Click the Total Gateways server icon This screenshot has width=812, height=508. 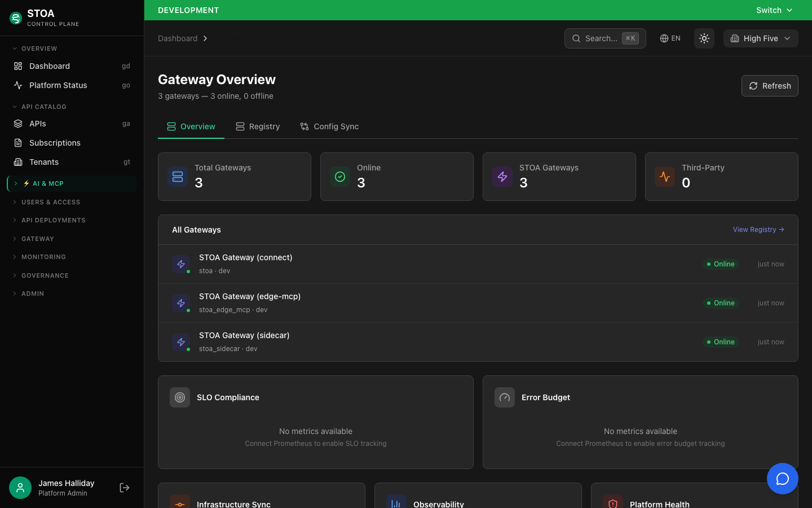[178, 177]
